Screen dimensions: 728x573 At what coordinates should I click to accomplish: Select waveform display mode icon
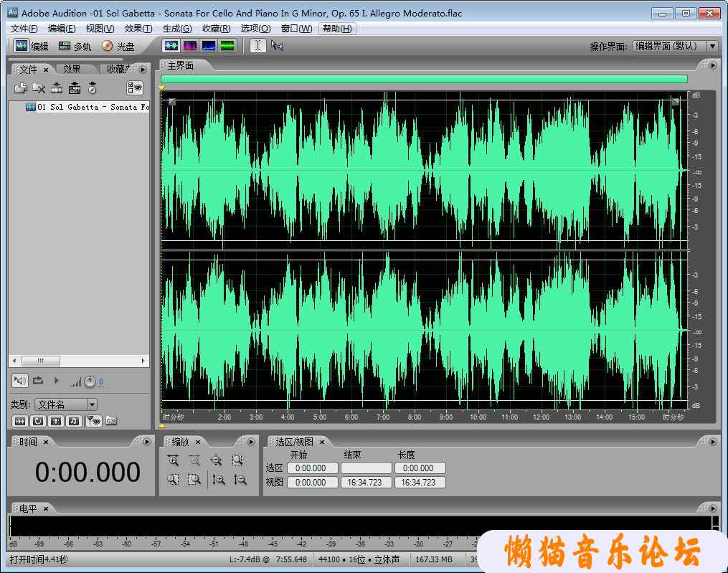coord(171,45)
